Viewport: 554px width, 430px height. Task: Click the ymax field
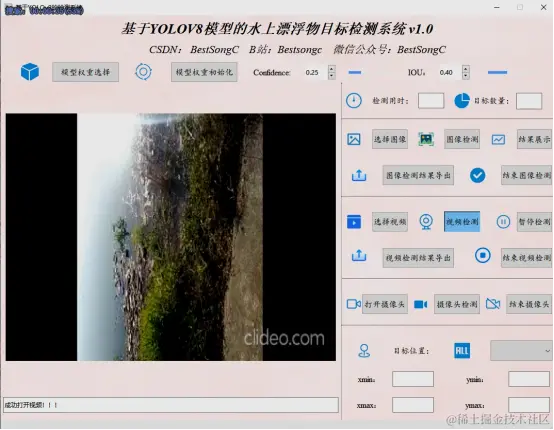click(529, 405)
